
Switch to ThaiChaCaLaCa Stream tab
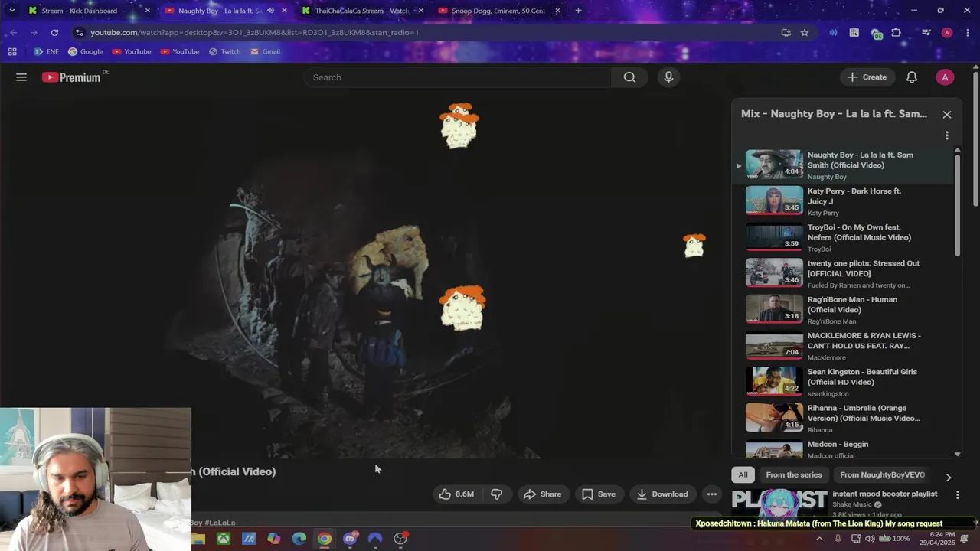[x=362, y=11]
